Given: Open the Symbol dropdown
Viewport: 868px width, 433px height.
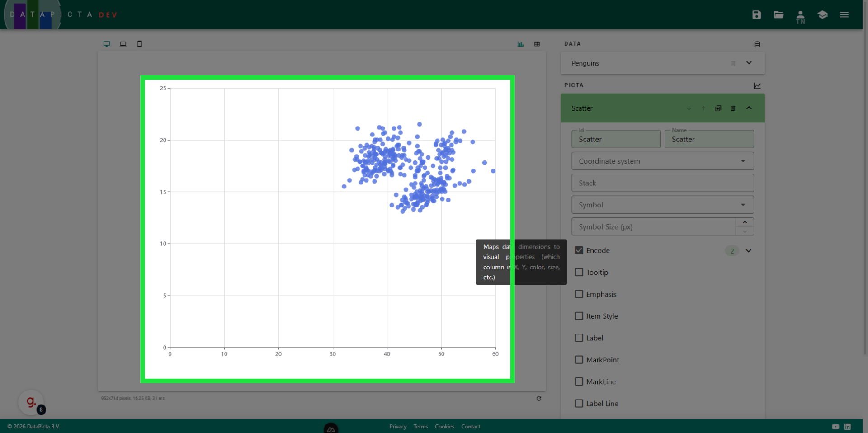Looking at the screenshot, I should [x=662, y=205].
